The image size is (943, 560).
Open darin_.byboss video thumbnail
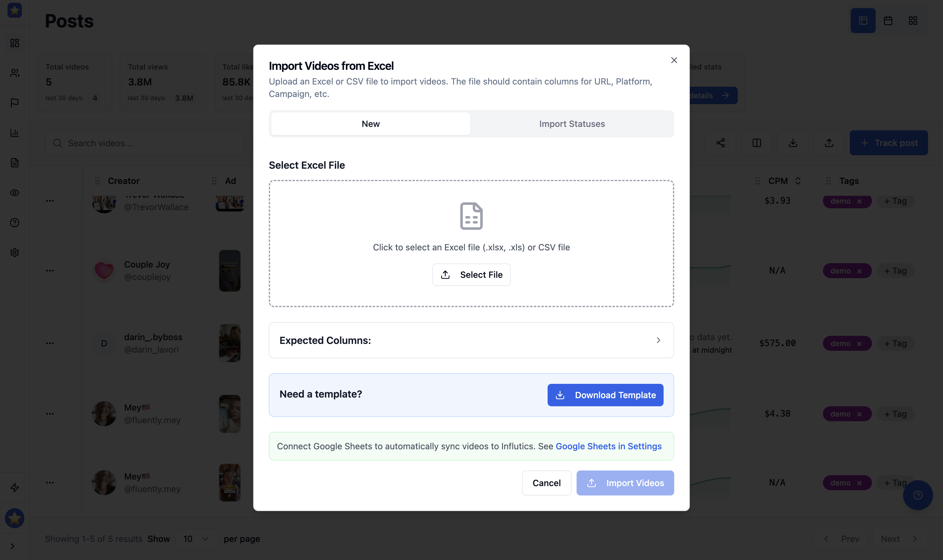click(230, 343)
